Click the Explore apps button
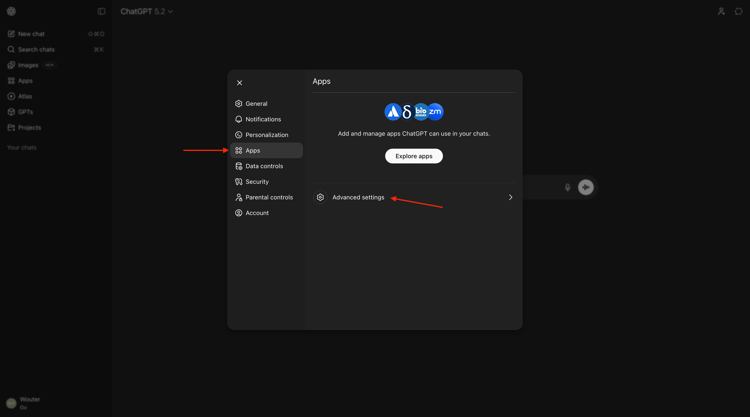The width and height of the screenshot is (750, 417). [x=414, y=156]
